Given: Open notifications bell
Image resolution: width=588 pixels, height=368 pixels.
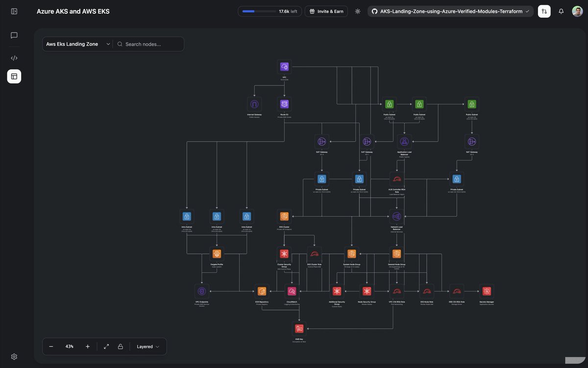Looking at the screenshot, I should coord(562,11).
